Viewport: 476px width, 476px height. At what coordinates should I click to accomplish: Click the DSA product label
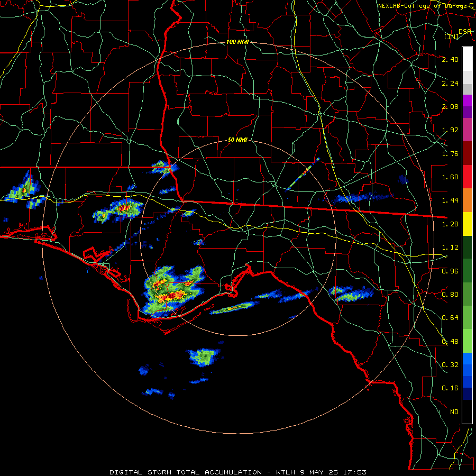click(x=465, y=32)
